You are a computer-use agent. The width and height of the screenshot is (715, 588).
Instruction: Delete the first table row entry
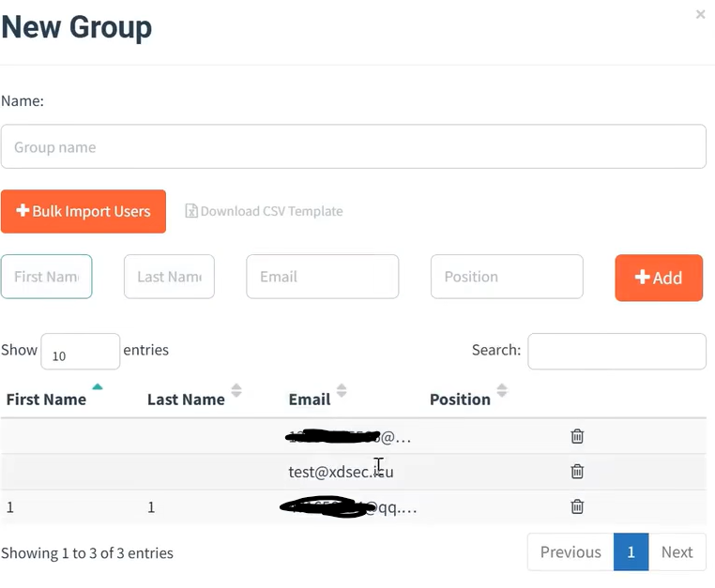tap(577, 436)
